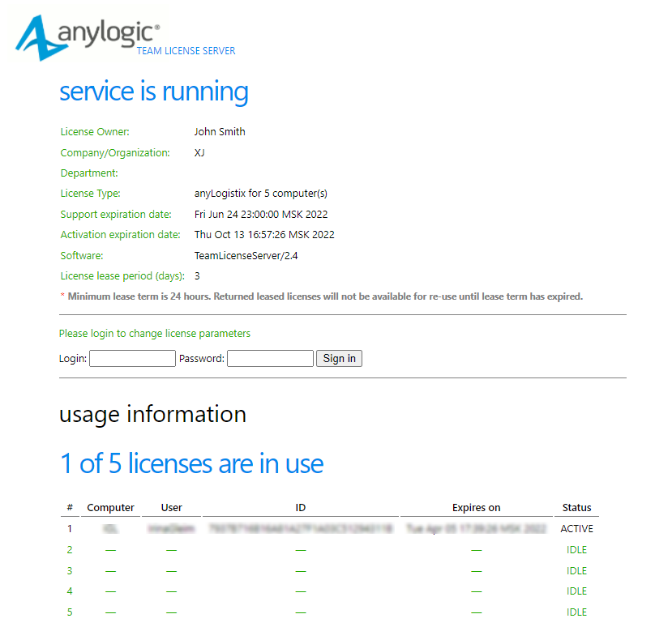The image size is (655, 644).
Task: Click the 'Expires on' column header
Action: [x=476, y=508]
